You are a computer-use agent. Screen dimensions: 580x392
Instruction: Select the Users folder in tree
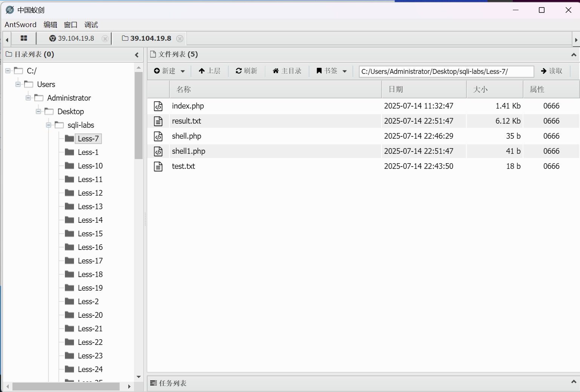coord(46,84)
